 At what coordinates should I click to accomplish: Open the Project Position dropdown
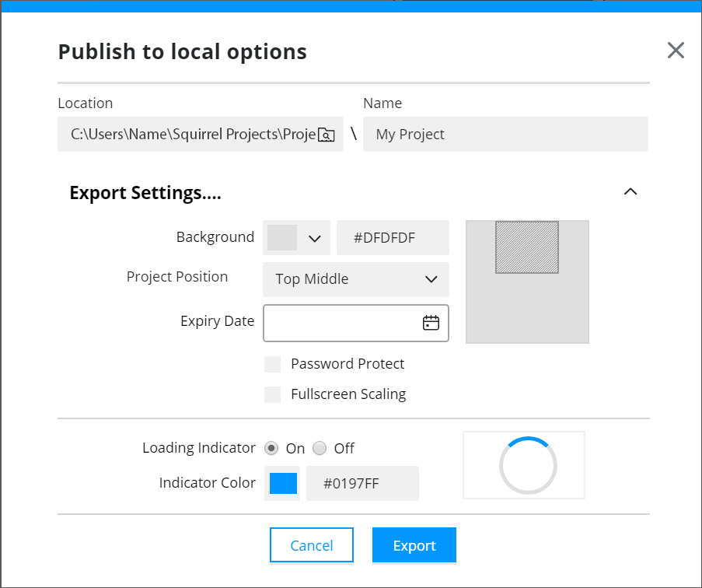356,279
